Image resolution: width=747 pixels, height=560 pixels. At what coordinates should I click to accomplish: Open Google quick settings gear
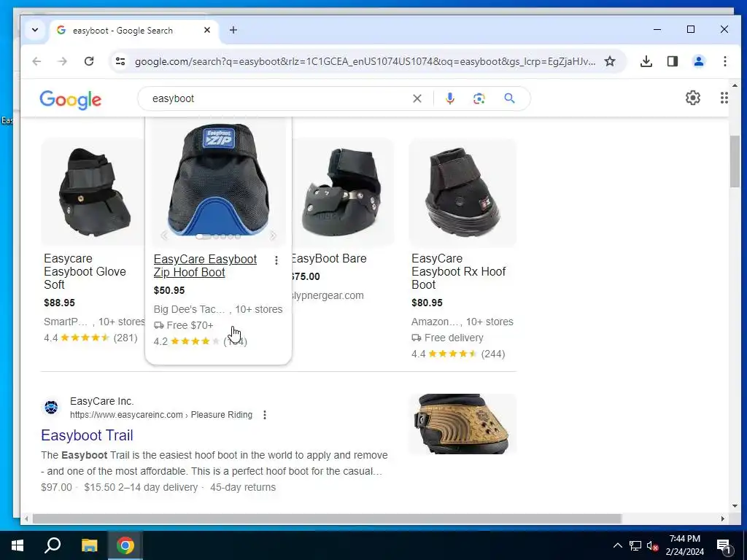point(693,98)
